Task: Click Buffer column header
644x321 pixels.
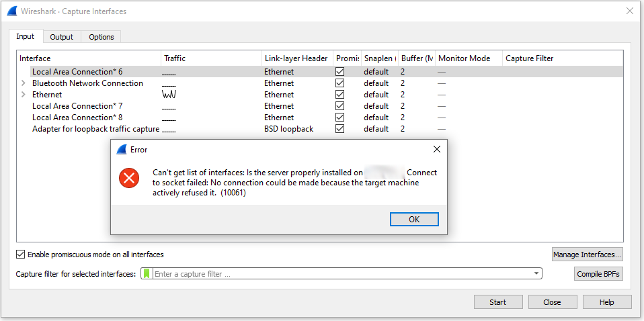Action: (x=417, y=58)
